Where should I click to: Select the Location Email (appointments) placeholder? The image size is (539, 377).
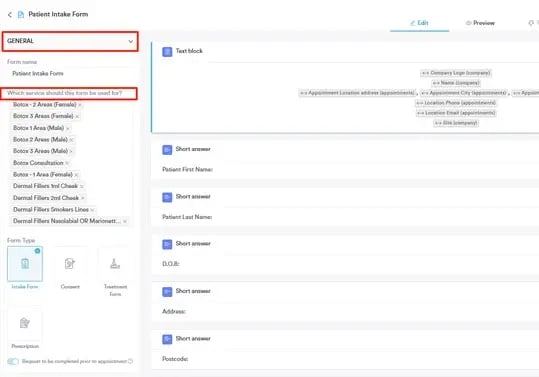(456, 113)
